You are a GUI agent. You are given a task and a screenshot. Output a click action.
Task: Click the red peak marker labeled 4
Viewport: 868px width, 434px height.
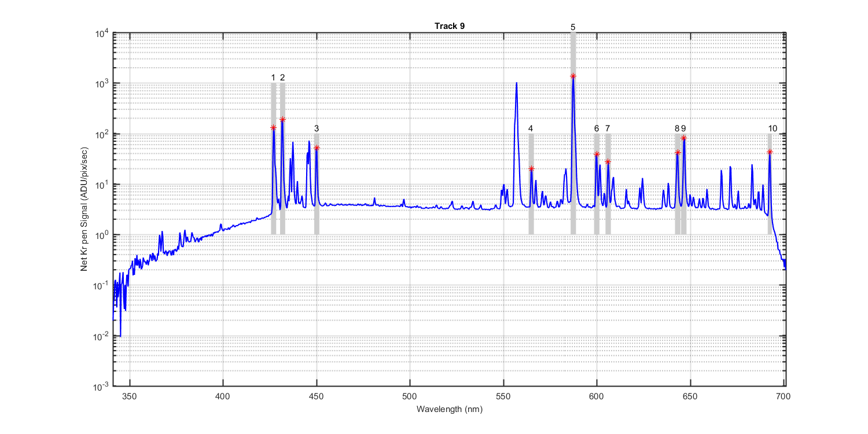coord(531,168)
